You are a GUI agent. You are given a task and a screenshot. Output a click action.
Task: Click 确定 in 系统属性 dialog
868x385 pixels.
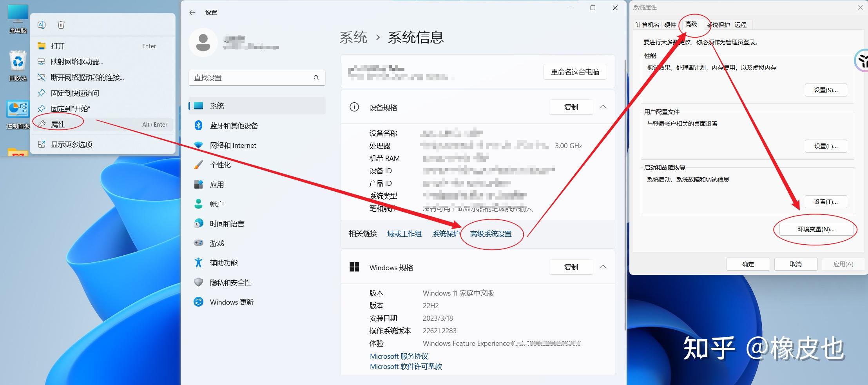tap(748, 264)
